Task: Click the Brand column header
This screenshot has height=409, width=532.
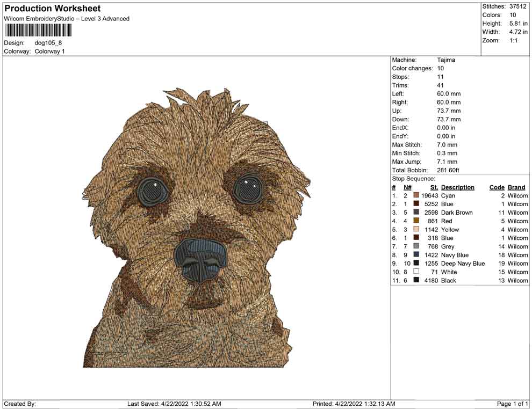Action: [516, 187]
